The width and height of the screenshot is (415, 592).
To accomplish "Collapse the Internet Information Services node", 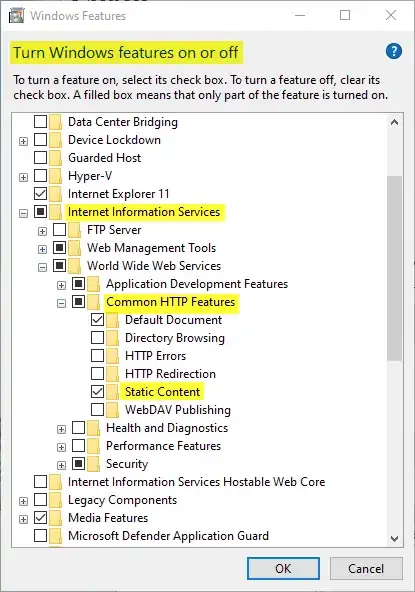I will (x=23, y=213).
